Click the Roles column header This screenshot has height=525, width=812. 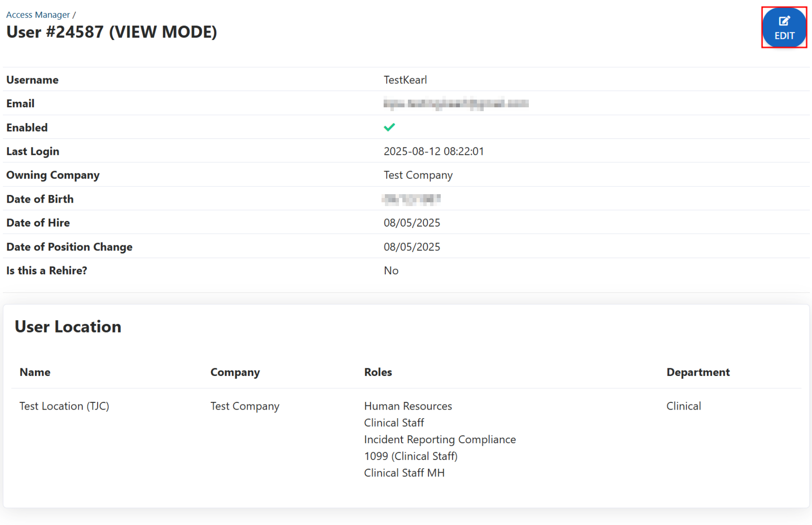point(378,372)
